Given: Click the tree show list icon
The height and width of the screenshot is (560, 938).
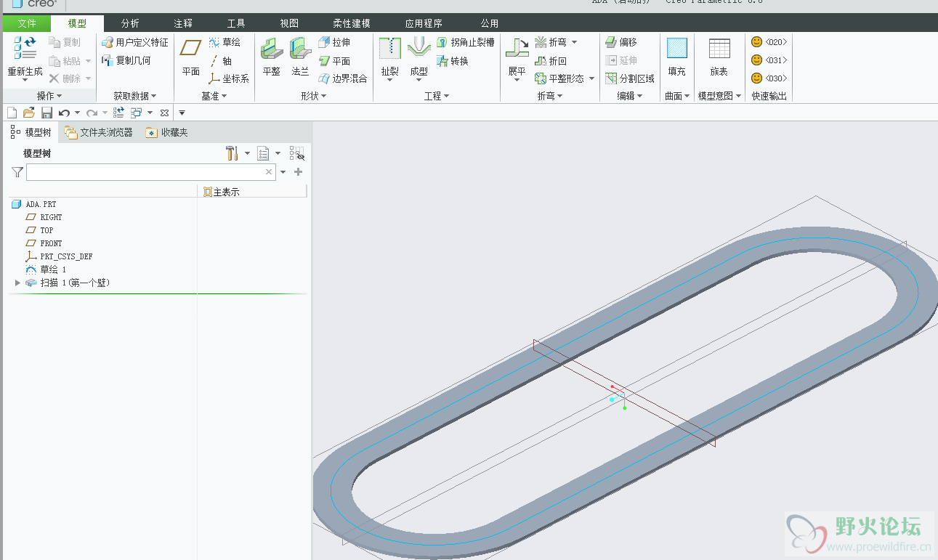Looking at the screenshot, I should pyautogui.click(x=264, y=153).
